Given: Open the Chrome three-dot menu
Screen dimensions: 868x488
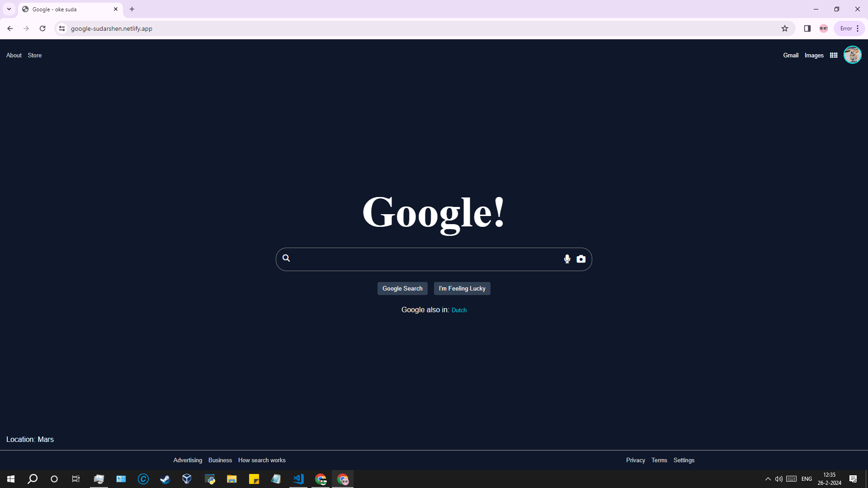Looking at the screenshot, I should click(858, 28).
